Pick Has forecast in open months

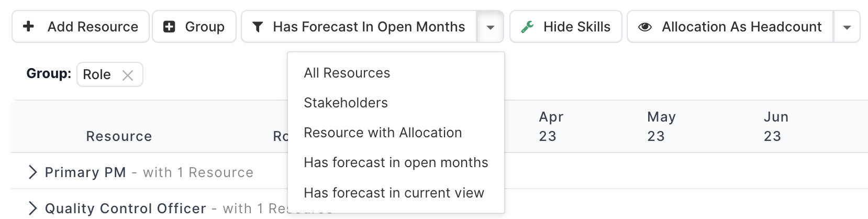(396, 162)
